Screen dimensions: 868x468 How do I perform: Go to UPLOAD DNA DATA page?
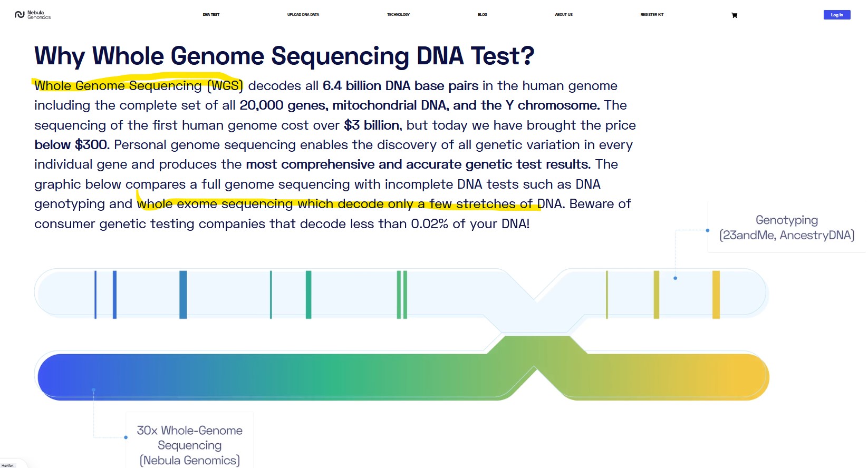[303, 15]
